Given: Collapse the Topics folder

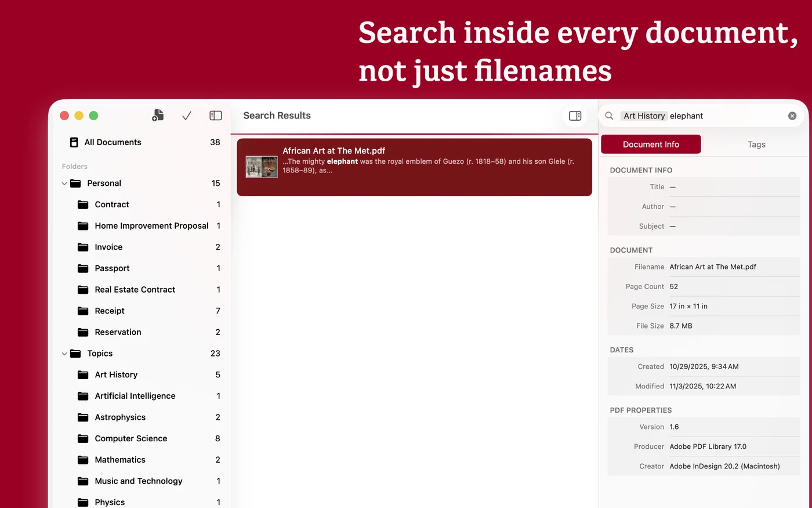Looking at the screenshot, I should 64,354.
